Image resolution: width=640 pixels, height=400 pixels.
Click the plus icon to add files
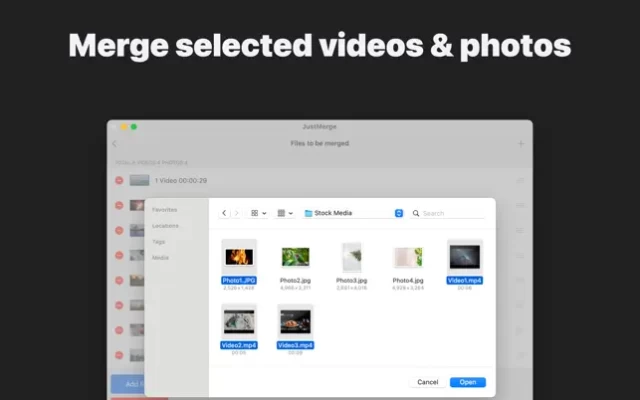click(521, 144)
